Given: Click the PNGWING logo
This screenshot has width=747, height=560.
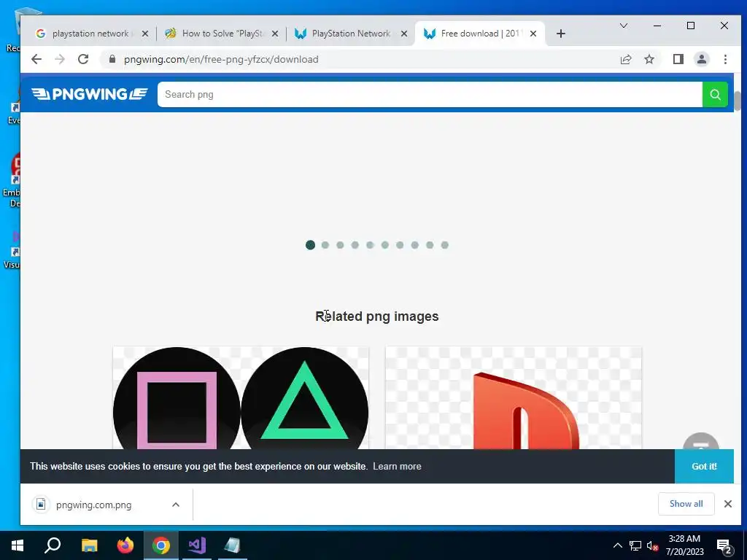Looking at the screenshot, I should [90, 94].
